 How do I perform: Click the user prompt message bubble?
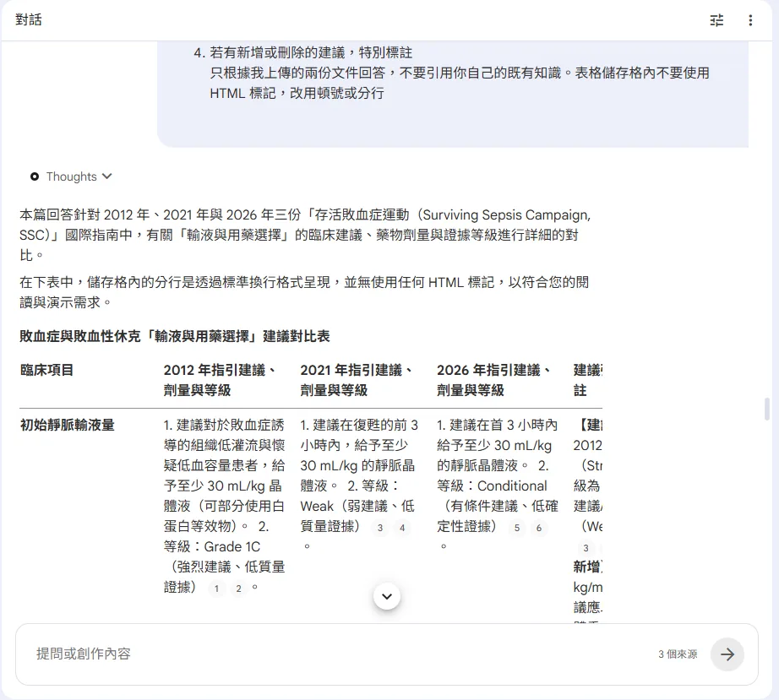pos(453,94)
